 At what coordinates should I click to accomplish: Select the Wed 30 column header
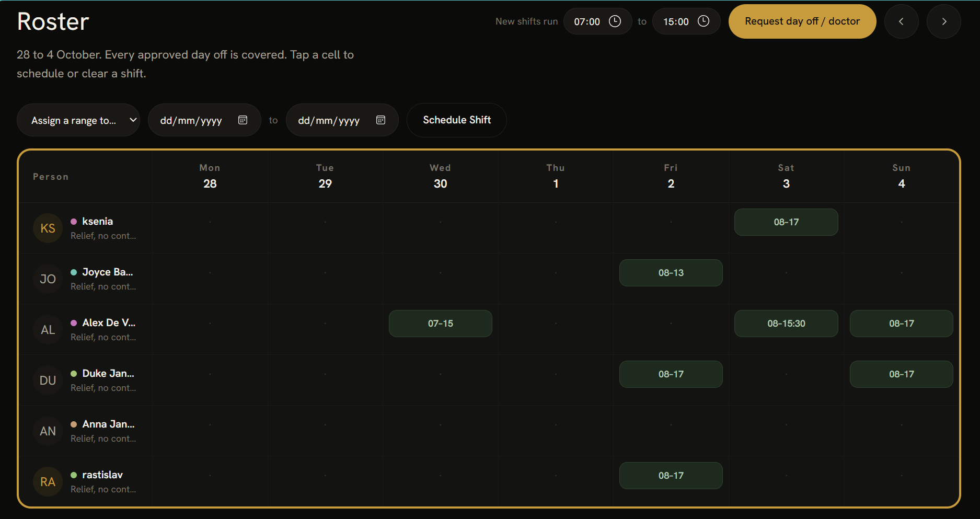[x=441, y=176]
